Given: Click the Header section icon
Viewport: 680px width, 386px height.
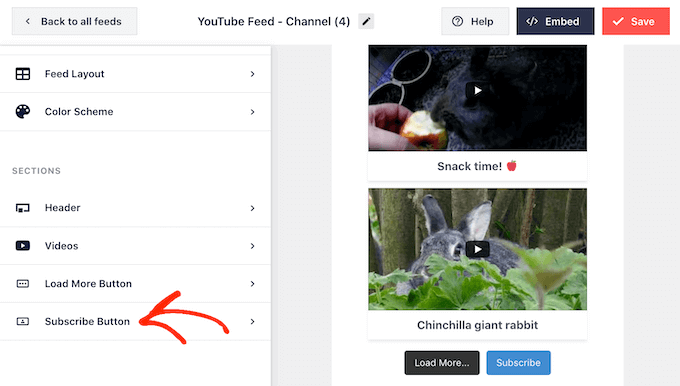Looking at the screenshot, I should coord(23,208).
